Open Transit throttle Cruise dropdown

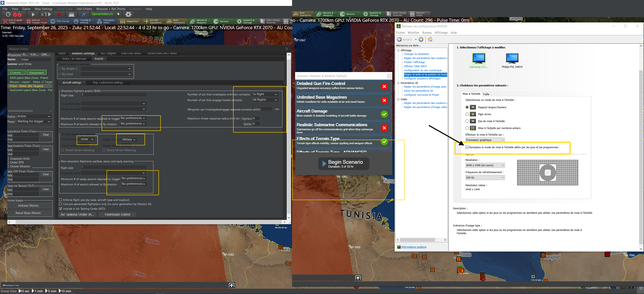(x=88, y=139)
